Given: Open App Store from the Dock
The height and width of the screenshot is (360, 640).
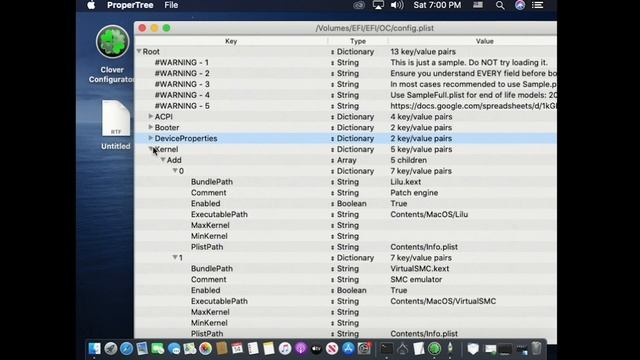Looking at the screenshot, I should [x=348, y=349].
